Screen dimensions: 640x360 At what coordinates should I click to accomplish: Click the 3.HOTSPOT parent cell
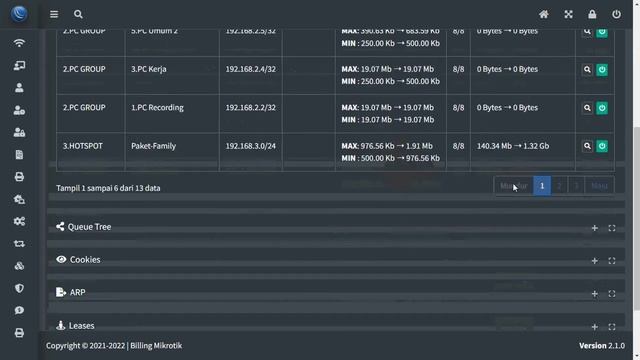click(x=91, y=151)
